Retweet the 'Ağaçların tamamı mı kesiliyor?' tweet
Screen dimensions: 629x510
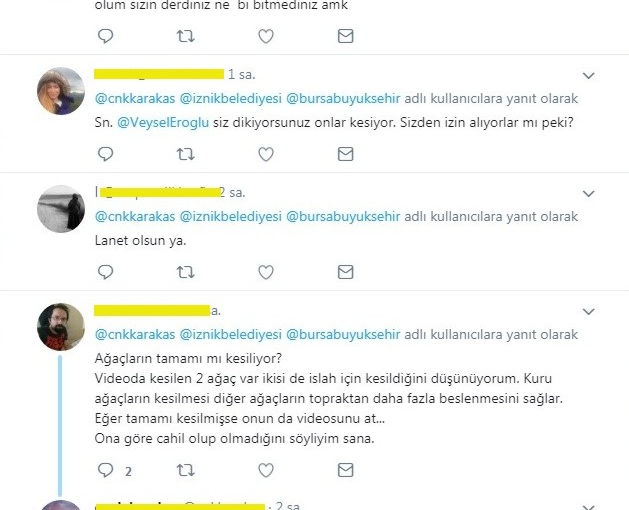pyautogui.click(x=186, y=470)
